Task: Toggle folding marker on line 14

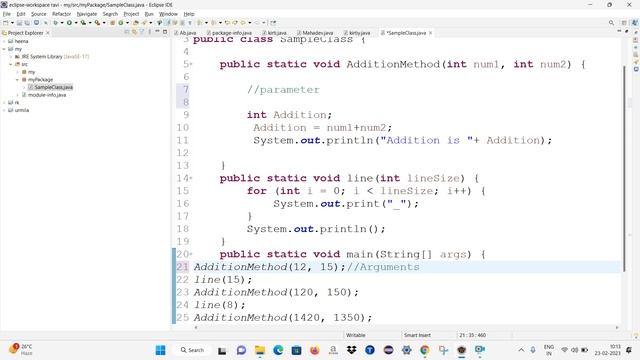Action: click(x=191, y=178)
